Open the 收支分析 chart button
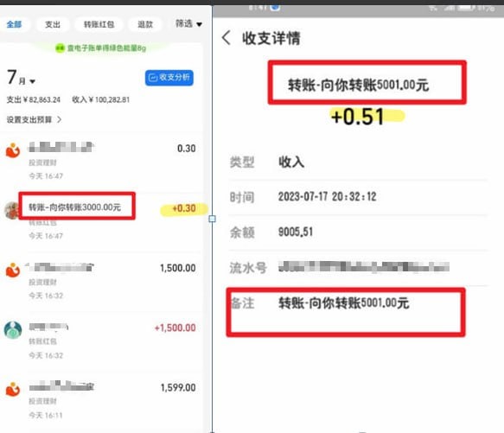This screenshot has height=433, width=504. [169, 78]
